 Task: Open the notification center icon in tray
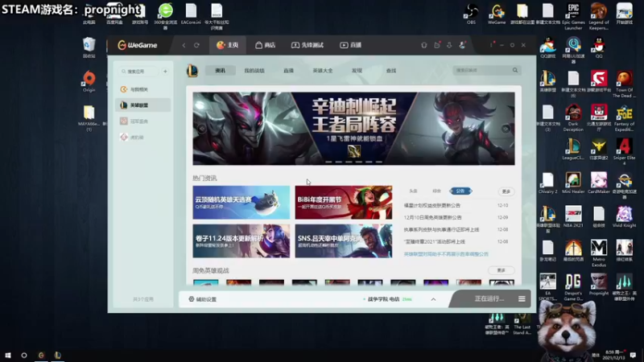[634, 355]
